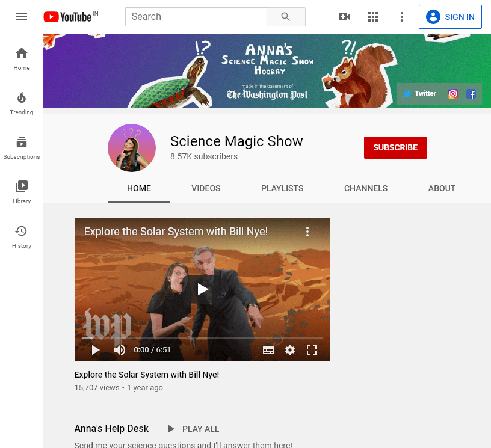This screenshot has height=448, width=491.
Task: Play the video from the control bar
Action: (x=95, y=350)
